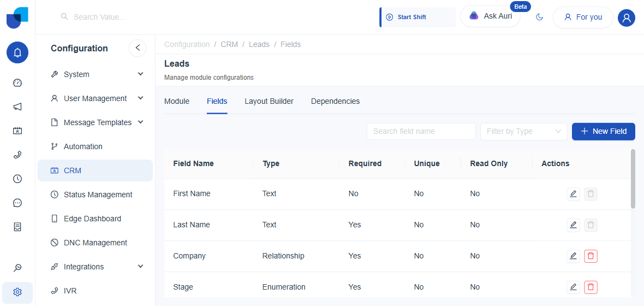Open User Management section
The width and height of the screenshot is (644, 306).
(x=95, y=99)
